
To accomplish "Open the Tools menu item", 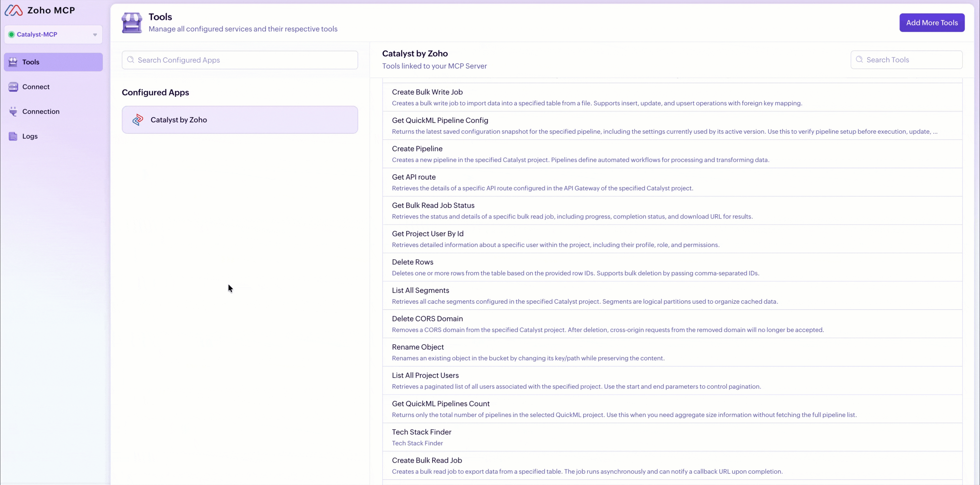I will pos(53,62).
